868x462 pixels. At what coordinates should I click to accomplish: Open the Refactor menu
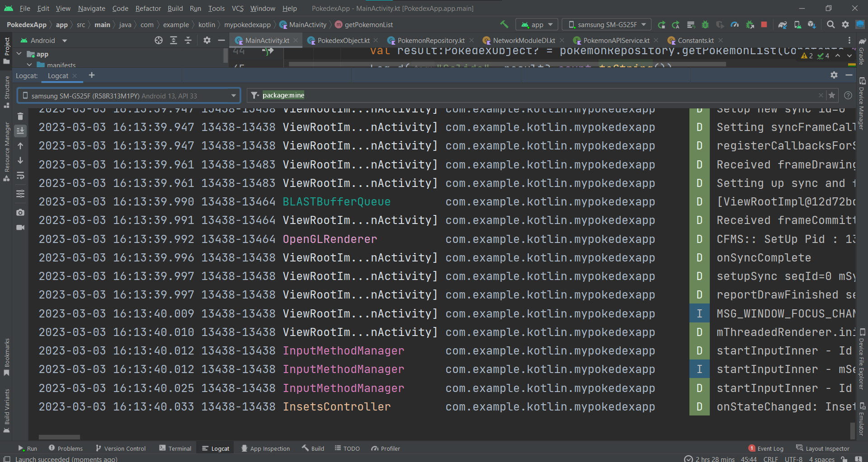[x=148, y=9]
